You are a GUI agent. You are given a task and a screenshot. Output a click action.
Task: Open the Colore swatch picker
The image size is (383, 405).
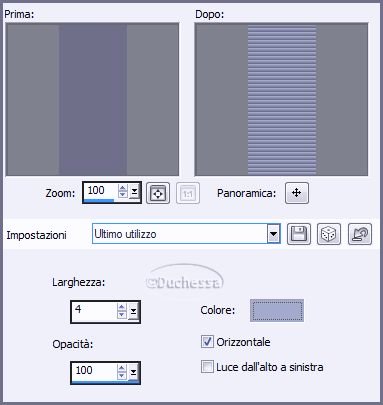(x=277, y=310)
